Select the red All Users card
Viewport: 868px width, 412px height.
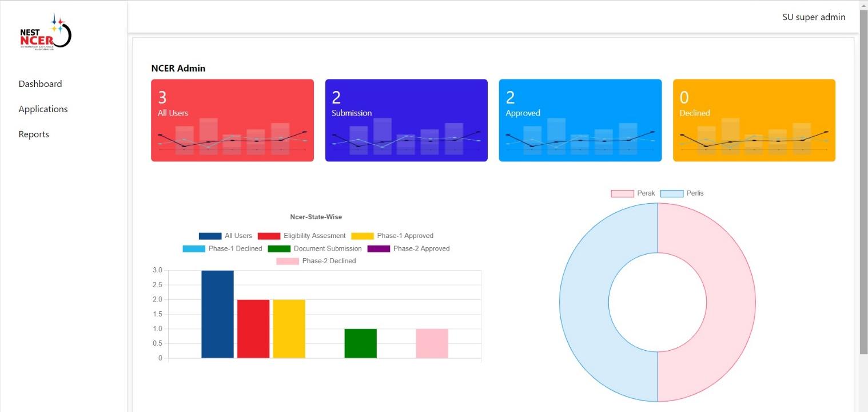(x=232, y=120)
